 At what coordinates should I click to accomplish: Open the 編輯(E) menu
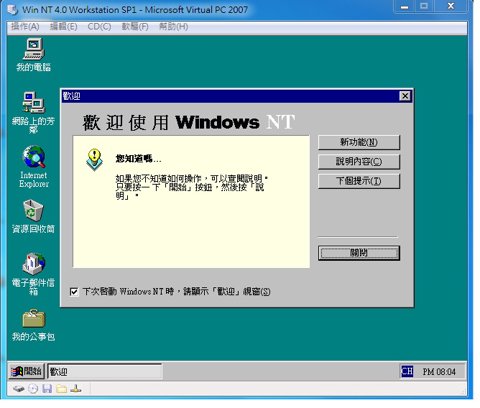[63, 26]
